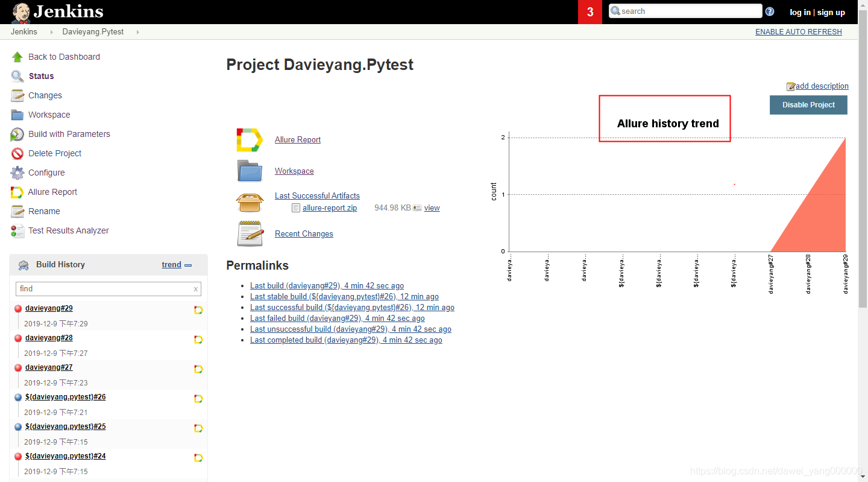
Task: Expand the Davieyang.Pytest breadcrumb arrow
Action: pyautogui.click(x=137, y=32)
